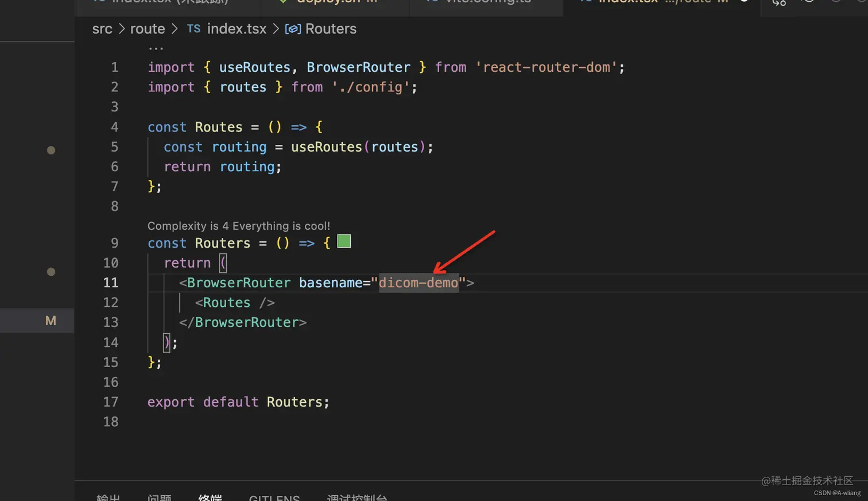868x501 pixels.
Task: Select the sidebar row marked M
Action: (x=37, y=321)
